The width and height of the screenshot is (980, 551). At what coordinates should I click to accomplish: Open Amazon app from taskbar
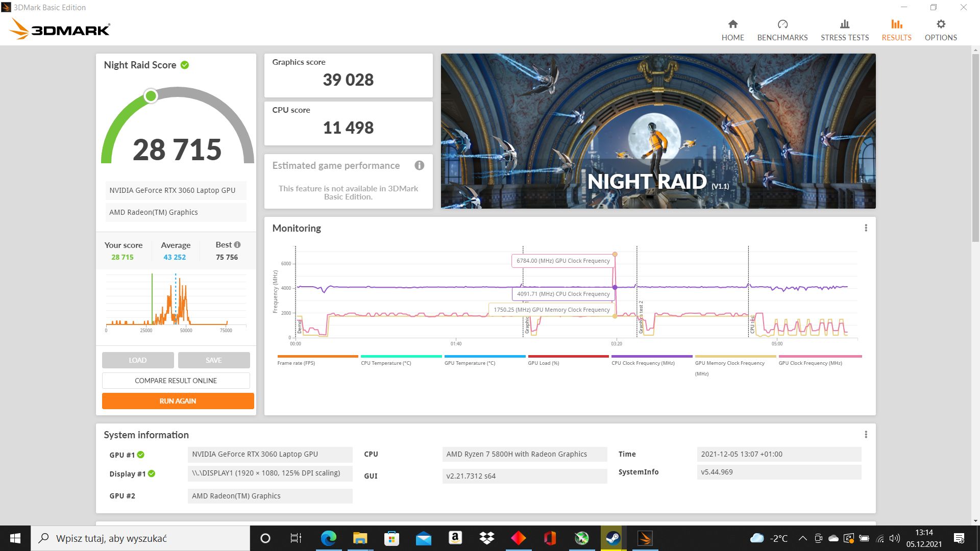pos(455,538)
